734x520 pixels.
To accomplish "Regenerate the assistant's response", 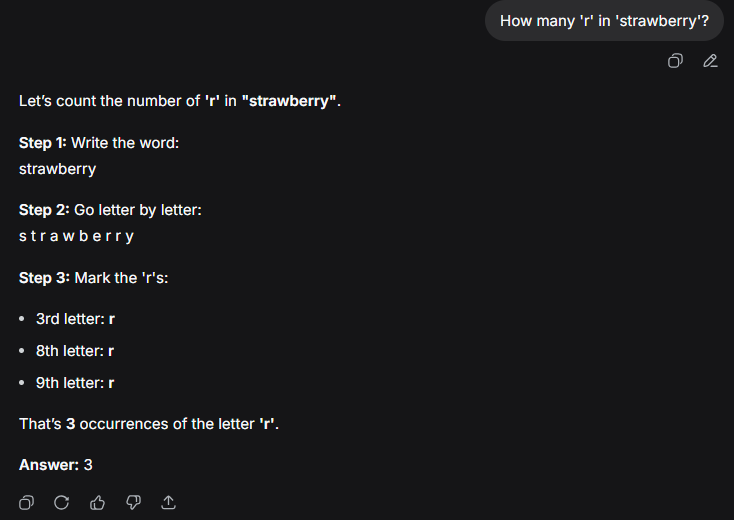I will pos(62,502).
